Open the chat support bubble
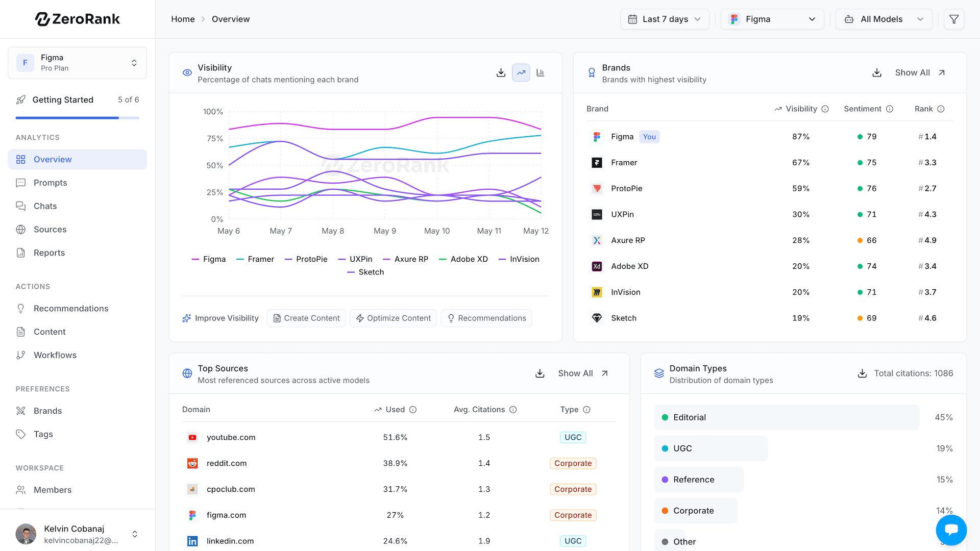 (951, 530)
